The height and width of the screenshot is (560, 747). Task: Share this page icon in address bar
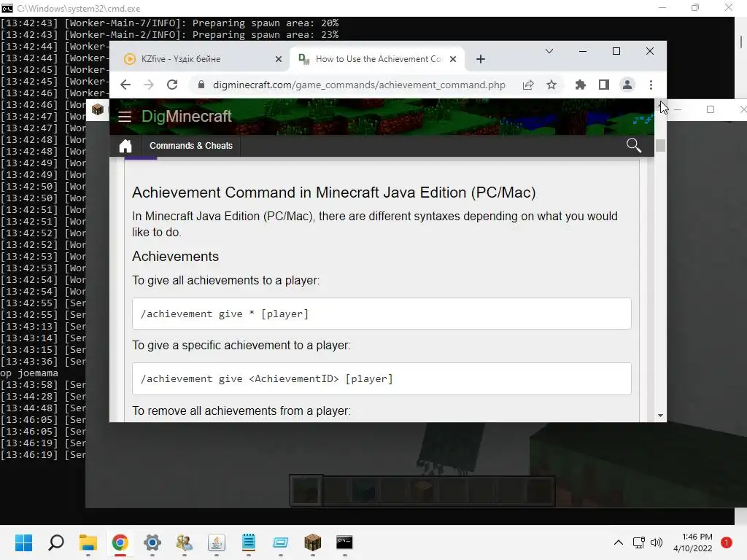point(528,85)
